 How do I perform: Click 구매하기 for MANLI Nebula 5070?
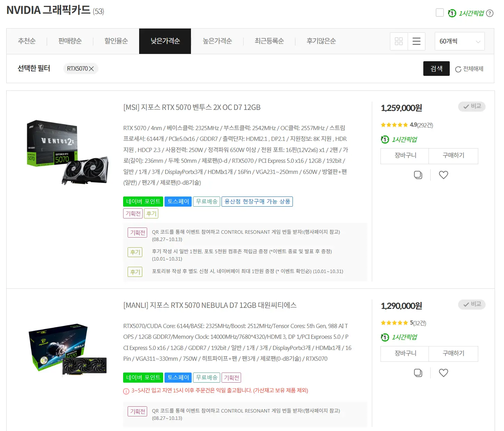[453, 354]
